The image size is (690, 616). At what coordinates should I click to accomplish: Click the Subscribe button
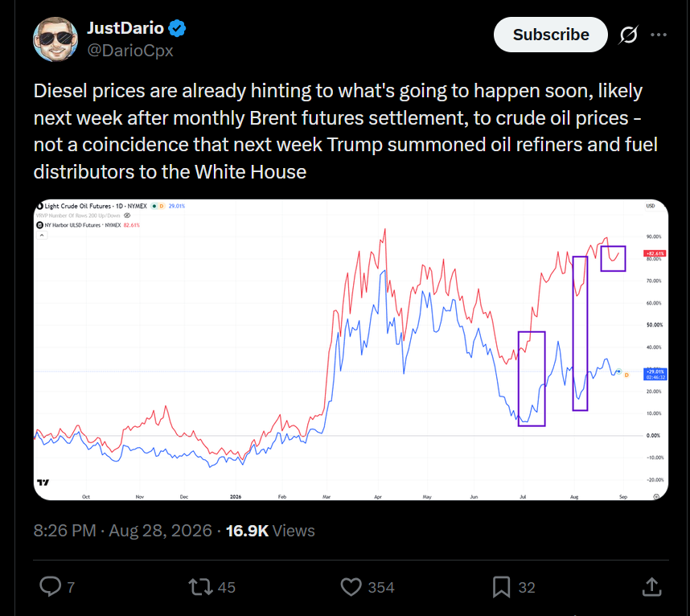551,35
